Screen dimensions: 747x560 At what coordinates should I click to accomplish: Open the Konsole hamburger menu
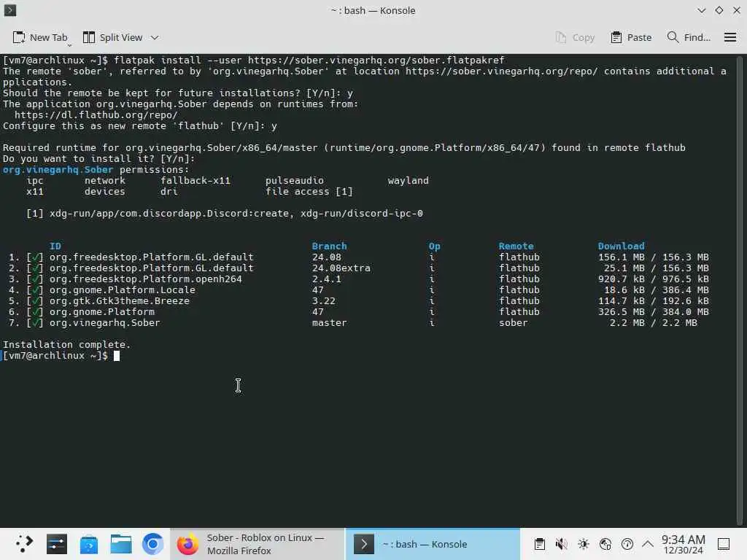pyautogui.click(x=729, y=38)
